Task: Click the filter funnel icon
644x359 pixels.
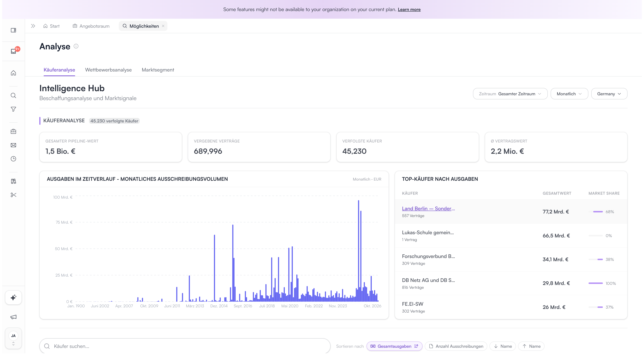Action: click(13, 109)
